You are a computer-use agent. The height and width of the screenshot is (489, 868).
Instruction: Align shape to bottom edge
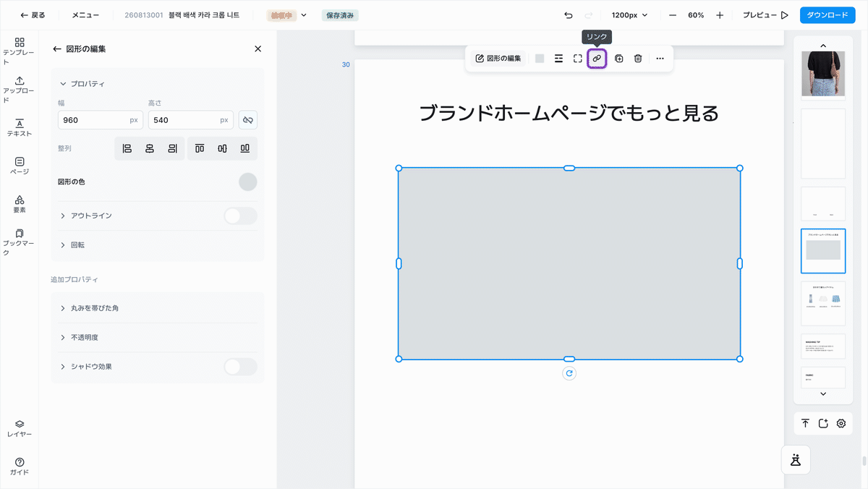click(245, 148)
